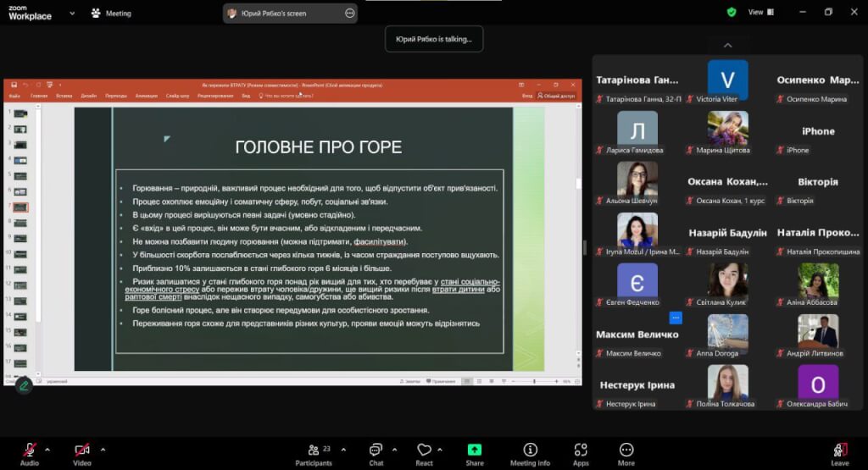Open options for Юрий Рябко's screen share
Viewport: 868px width, 470px height.
pos(350,14)
